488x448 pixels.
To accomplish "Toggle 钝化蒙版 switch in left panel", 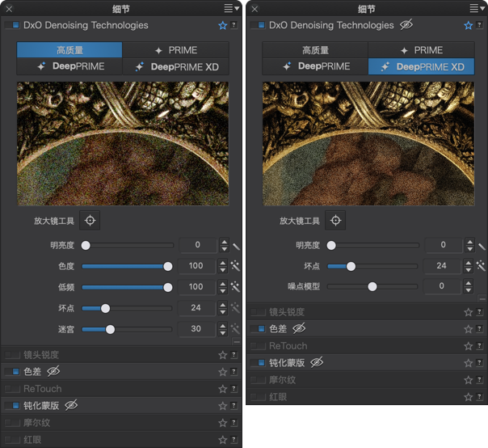I will coord(12,405).
